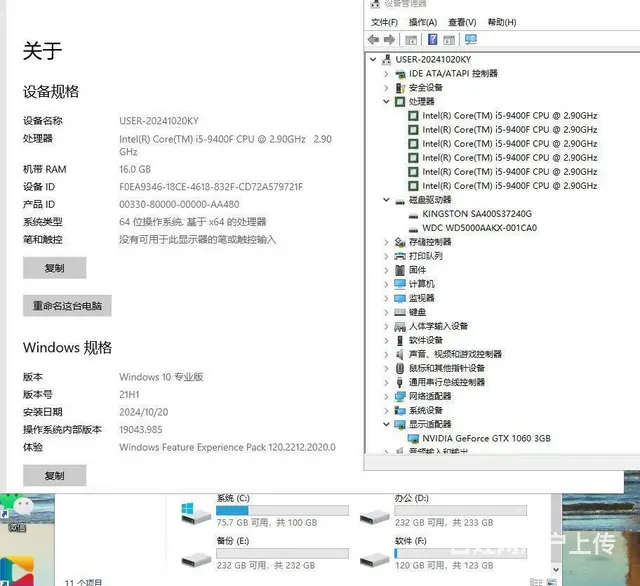The image size is (640, 586).
Task: Click the Windows Feature Experience Pack text
Action: [x=227, y=447]
